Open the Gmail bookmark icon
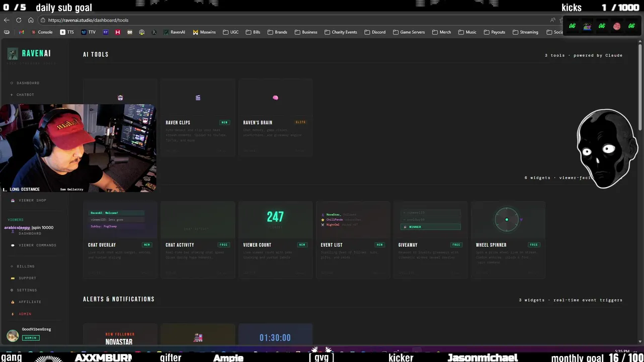 [21, 32]
